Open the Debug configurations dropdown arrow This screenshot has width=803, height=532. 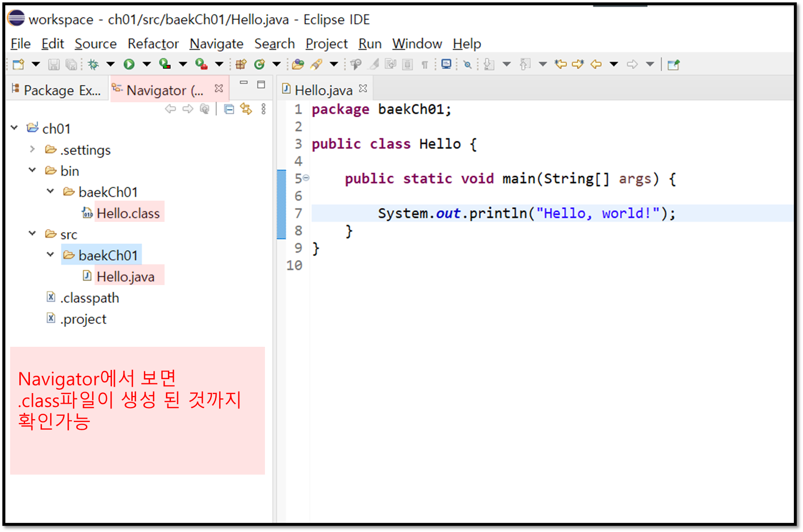110,64
